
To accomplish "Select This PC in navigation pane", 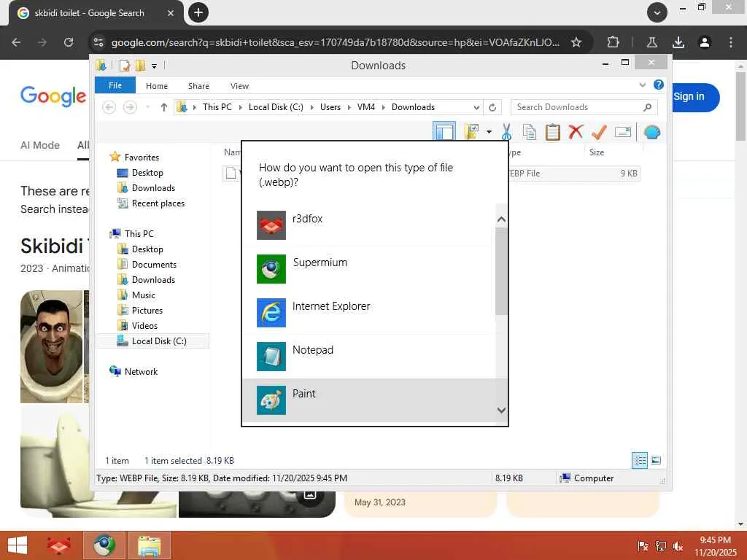I will tap(139, 234).
